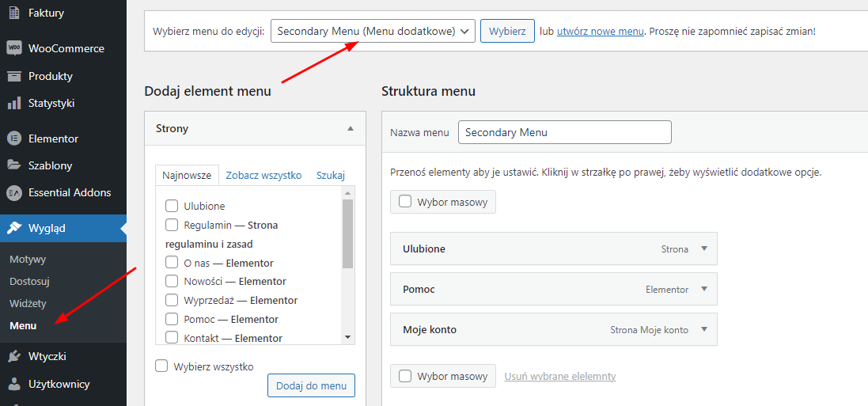Click the pages list scrollbar thumb
The width and height of the screenshot is (868, 406).
(347, 233)
